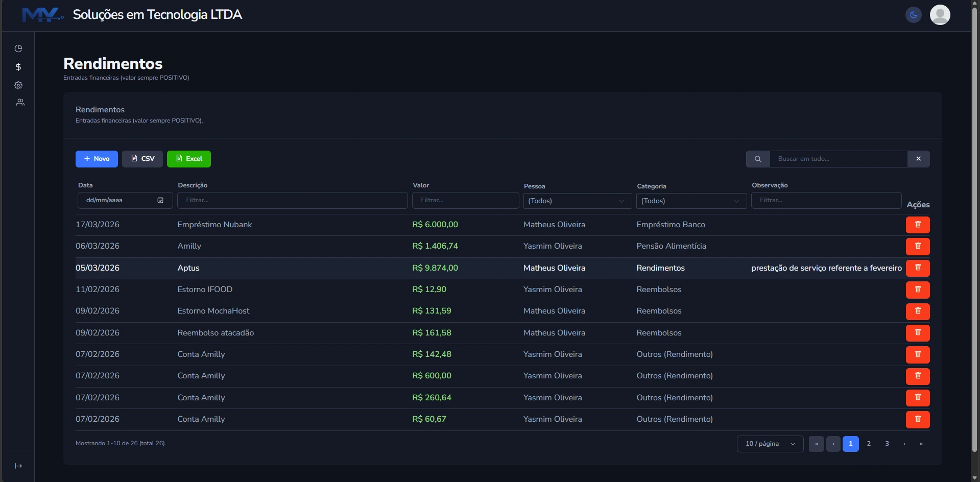Image resolution: width=980 pixels, height=482 pixels.
Task: Click the '11/02/2026' date cell
Action: (98, 290)
